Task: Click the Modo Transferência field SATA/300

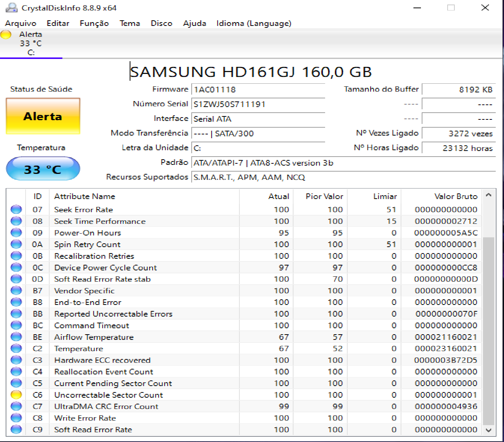Action: point(258,133)
